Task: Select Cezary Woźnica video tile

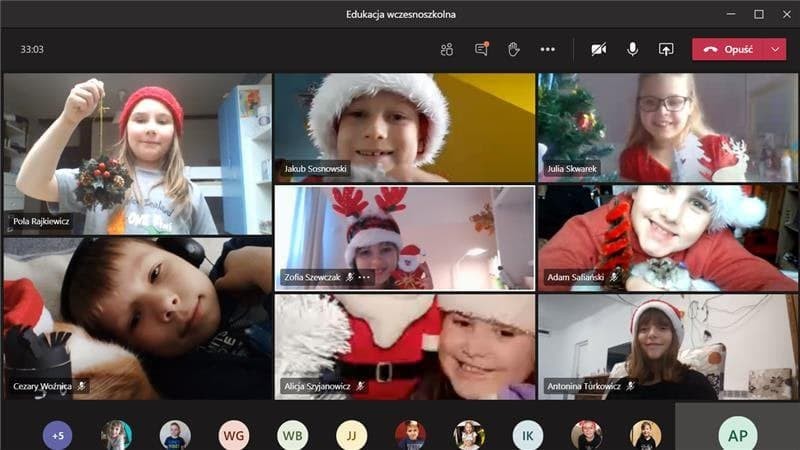Action: click(137, 318)
